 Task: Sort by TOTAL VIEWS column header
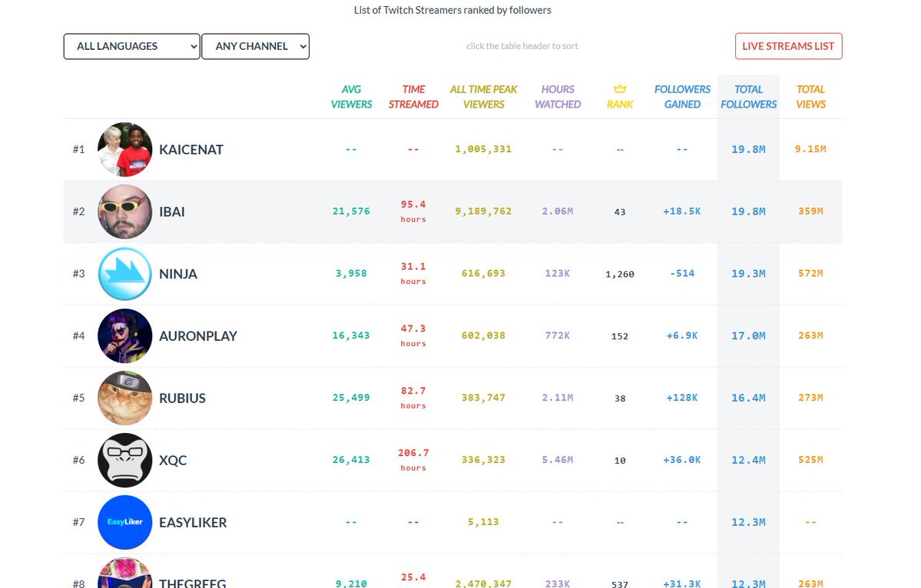(810, 97)
